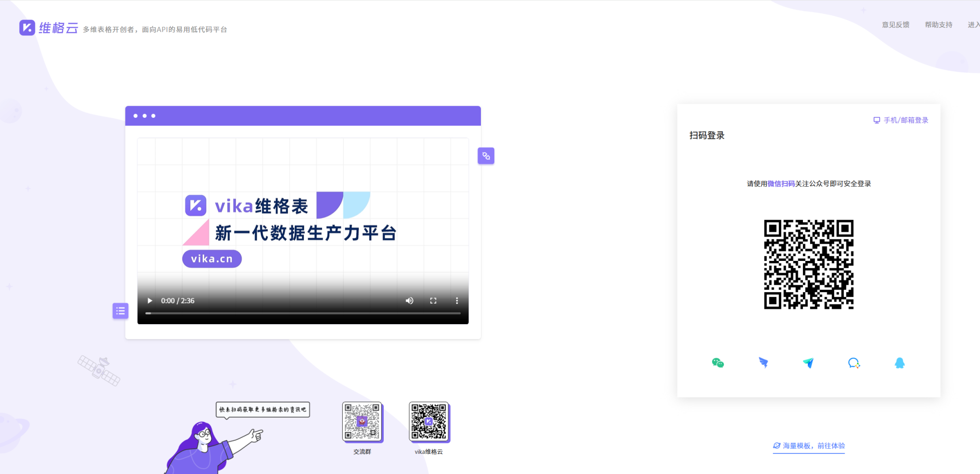Click the vika维格云 QR code
The image size is (980, 474).
click(429, 421)
